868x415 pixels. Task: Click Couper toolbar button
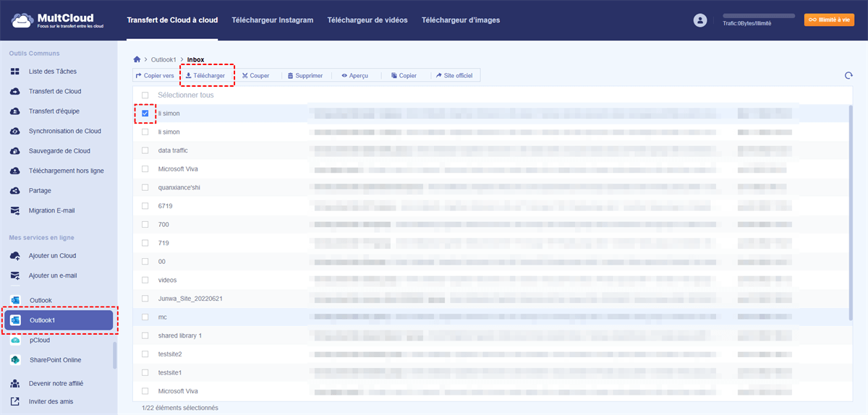pos(255,75)
